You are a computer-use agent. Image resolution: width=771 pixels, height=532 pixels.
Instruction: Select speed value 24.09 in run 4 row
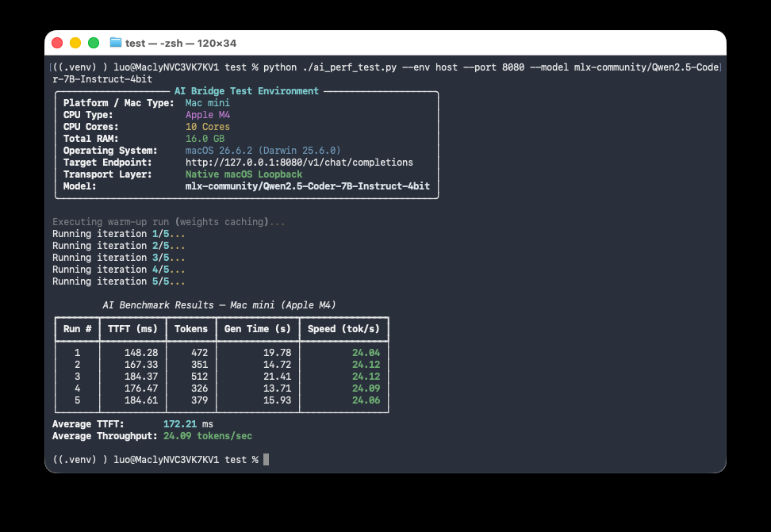pos(366,388)
